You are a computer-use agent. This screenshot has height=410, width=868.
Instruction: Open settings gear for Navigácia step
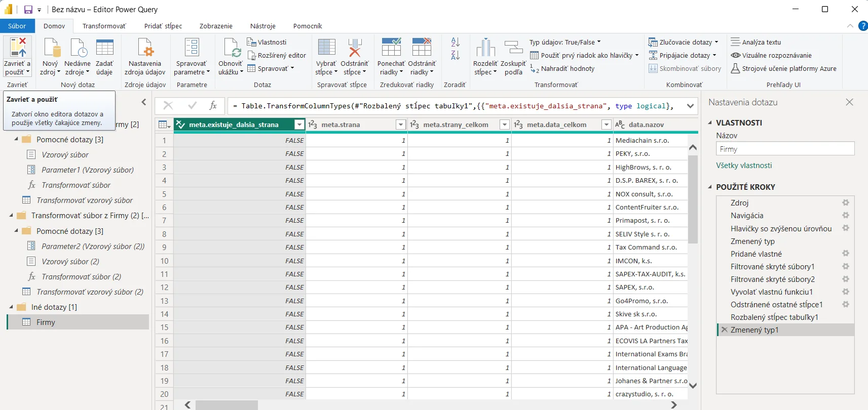click(x=846, y=215)
